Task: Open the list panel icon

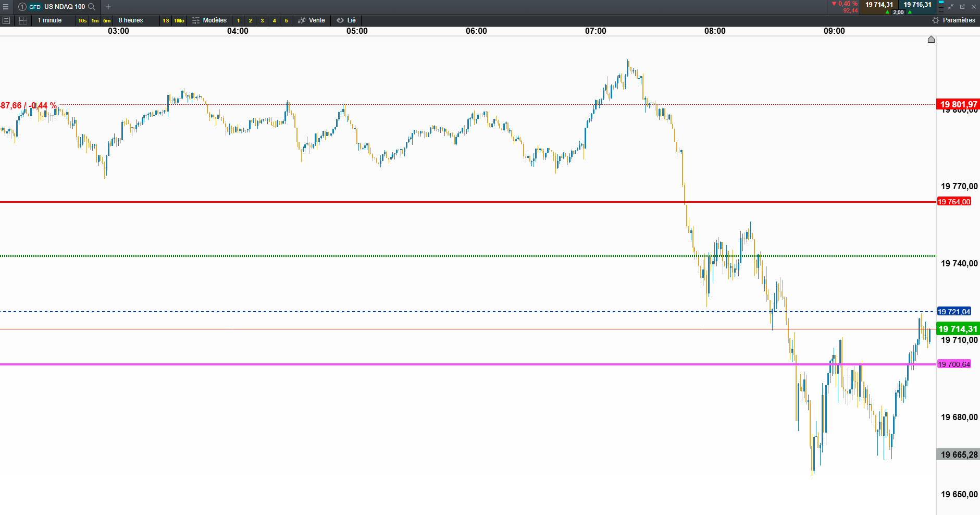Action: 6,20
